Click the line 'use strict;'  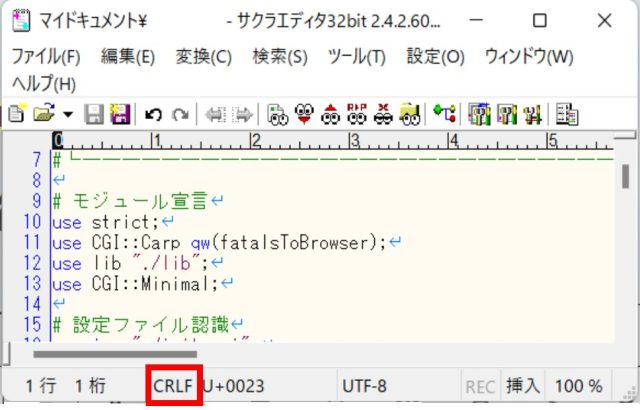(x=105, y=223)
